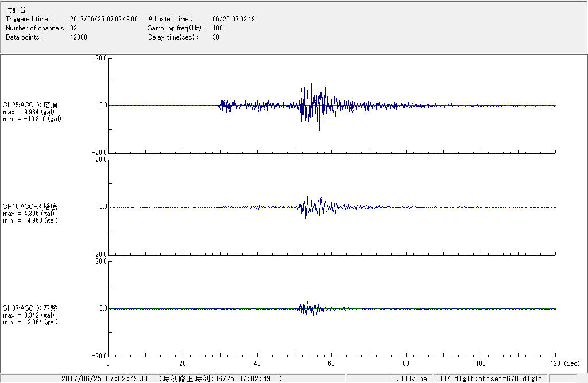Screen dimensions: 588x383
Task: Click the Delay time value 30
Action: pyautogui.click(x=215, y=37)
